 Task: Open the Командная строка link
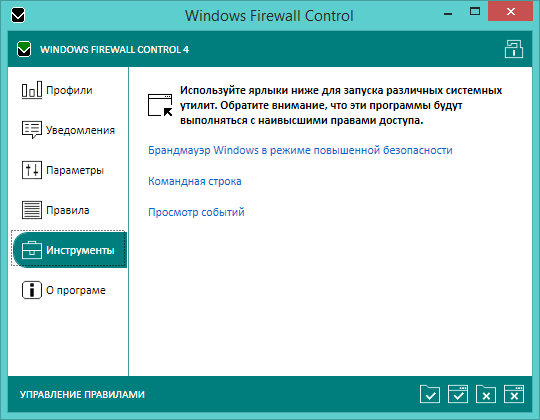point(195,181)
